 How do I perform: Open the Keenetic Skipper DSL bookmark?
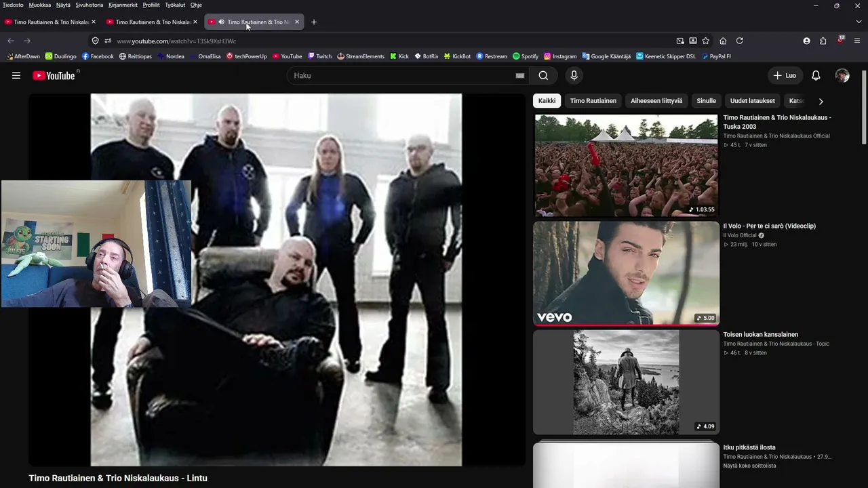(x=666, y=56)
